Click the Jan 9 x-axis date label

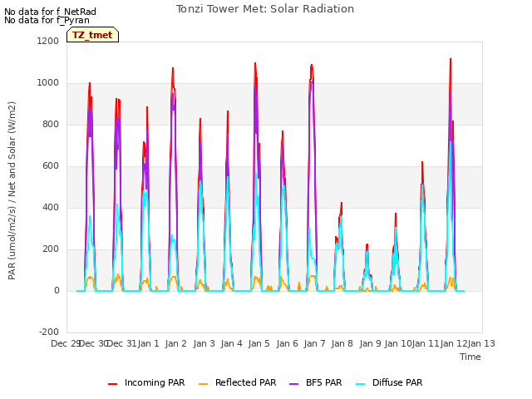[x=370, y=343]
